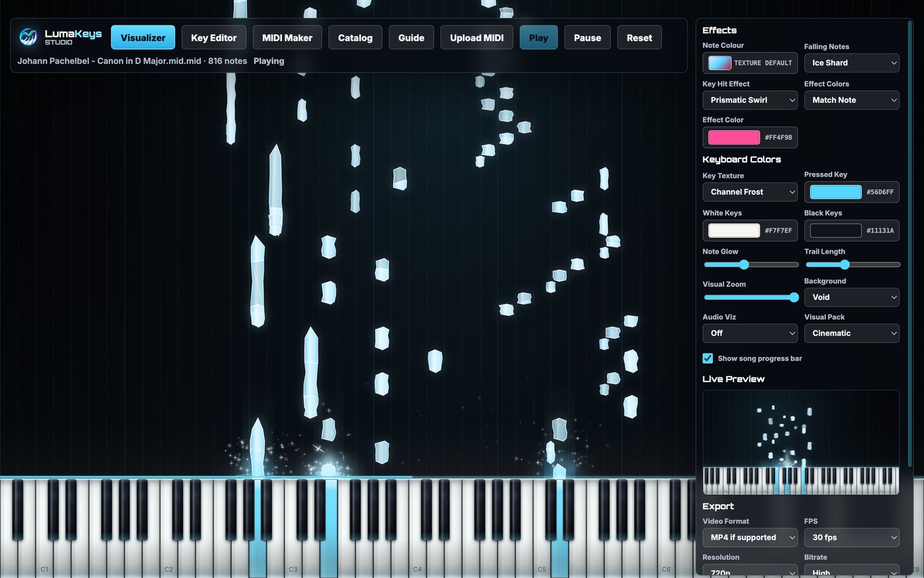
Task: Reset the visualizer playback
Action: (x=639, y=38)
